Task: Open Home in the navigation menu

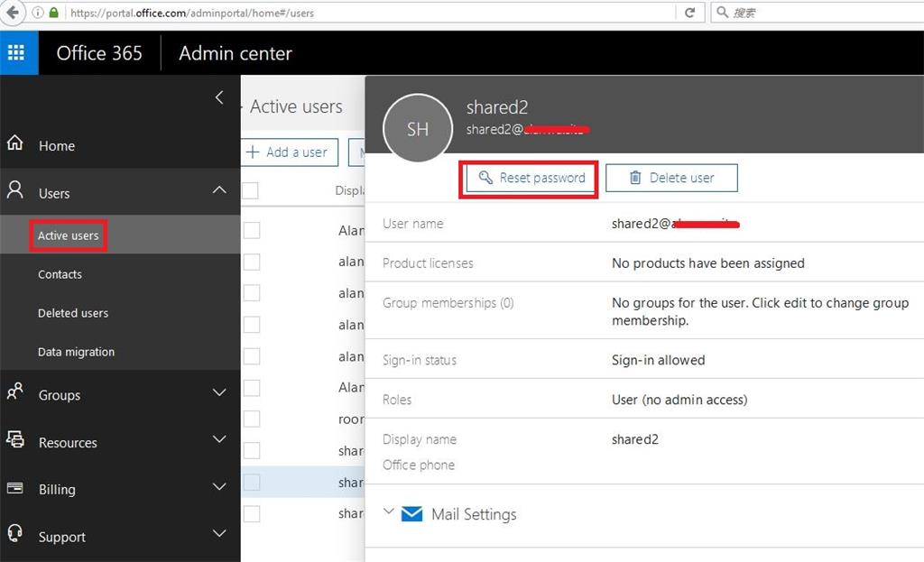Action: (57, 145)
